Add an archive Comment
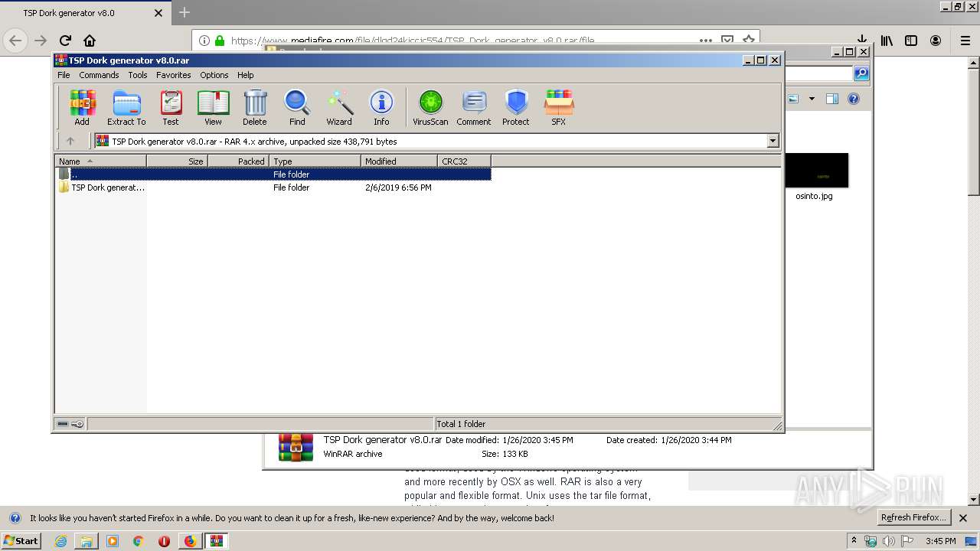 [x=474, y=107]
